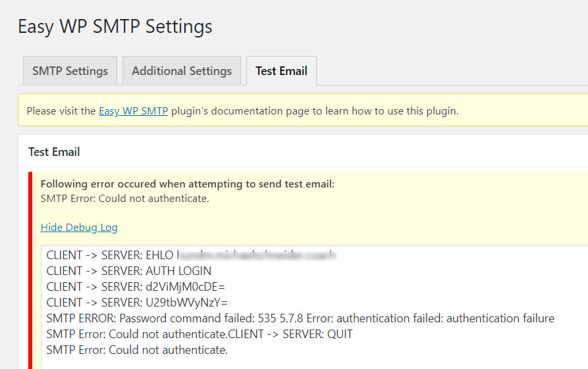
Task: Switch to Additional Settings tab
Action: 182,70
